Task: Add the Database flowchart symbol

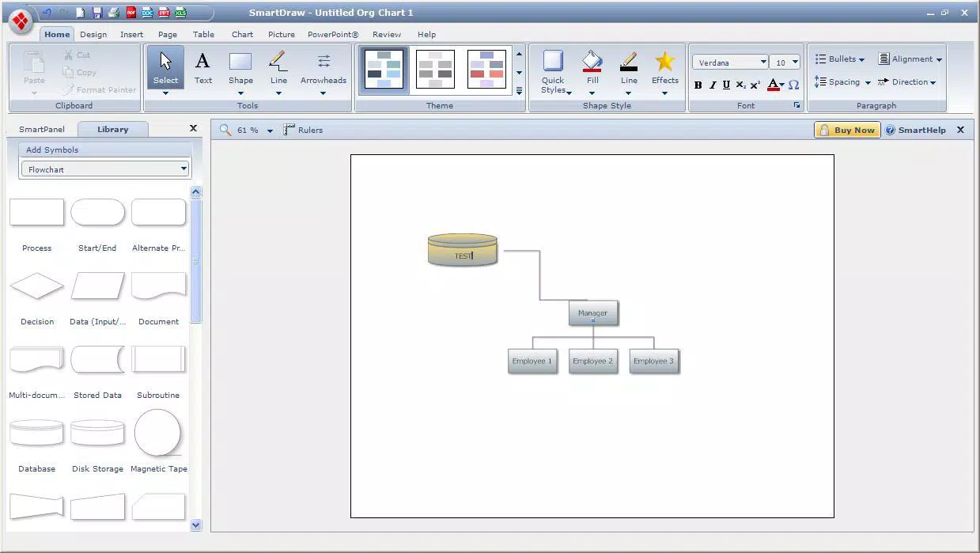Action: click(x=36, y=433)
